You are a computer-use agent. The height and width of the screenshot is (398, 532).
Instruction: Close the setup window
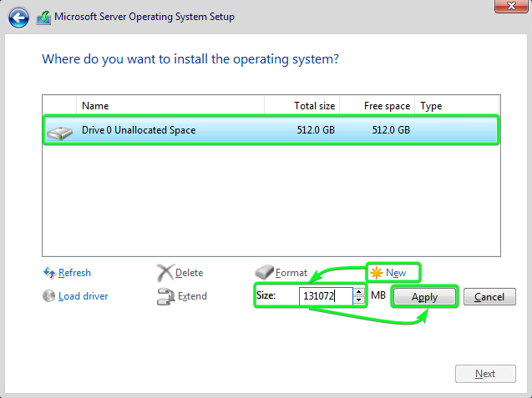511,6
